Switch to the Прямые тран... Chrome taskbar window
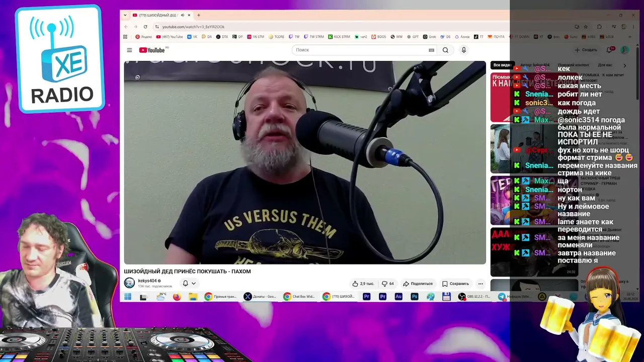This screenshot has height=362, width=644. pyautogui.click(x=221, y=297)
